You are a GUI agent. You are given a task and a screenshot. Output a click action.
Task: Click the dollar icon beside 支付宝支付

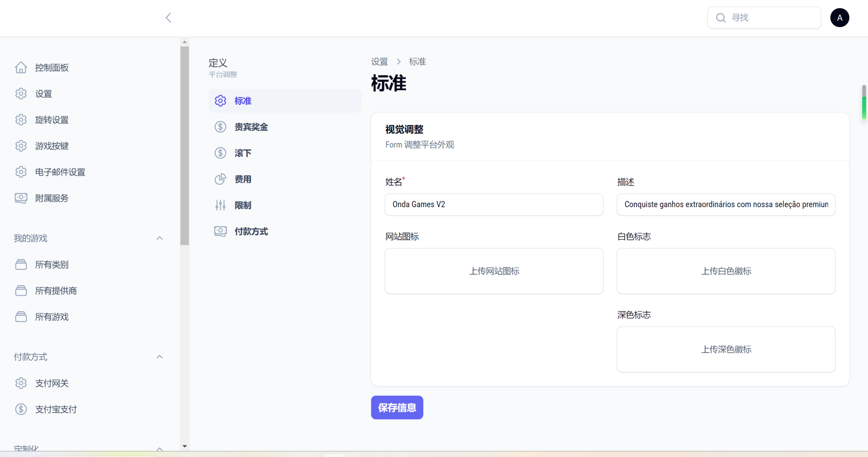(21, 409)
